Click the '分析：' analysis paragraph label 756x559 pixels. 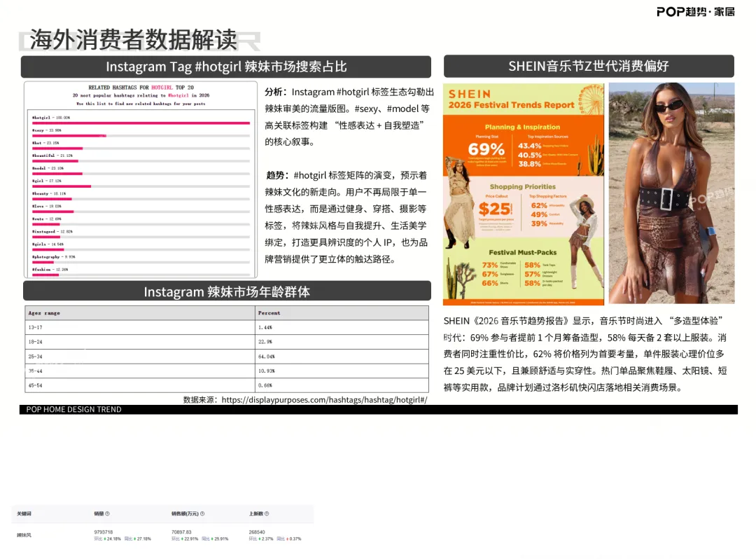[x=276, y=92]
